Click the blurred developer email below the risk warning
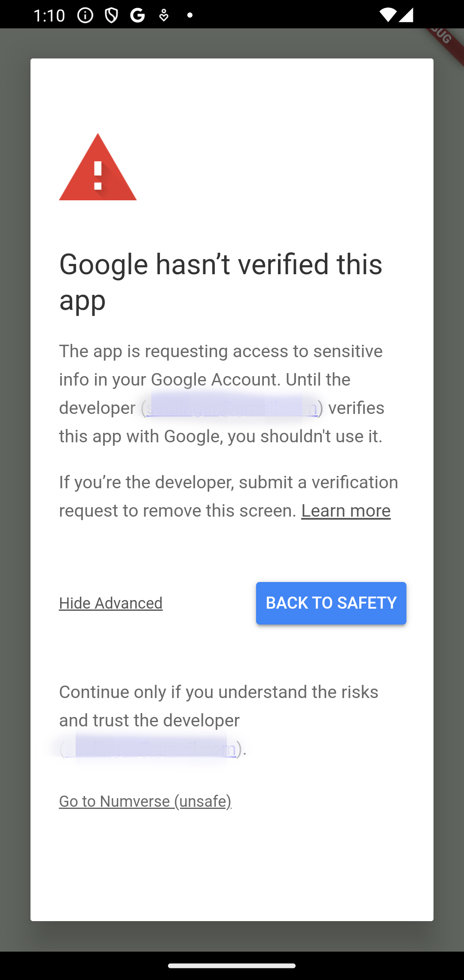Screen dimensions: 464x980 coord(150,748)
